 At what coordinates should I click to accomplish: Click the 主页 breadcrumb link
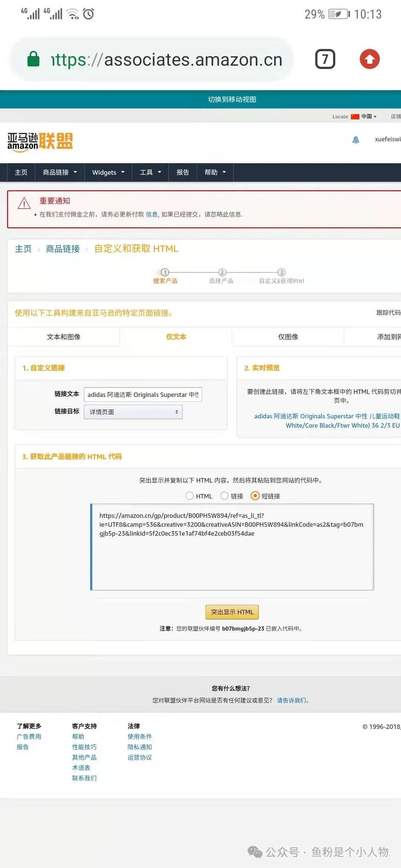pyautogui.click(x=23, y=249)
